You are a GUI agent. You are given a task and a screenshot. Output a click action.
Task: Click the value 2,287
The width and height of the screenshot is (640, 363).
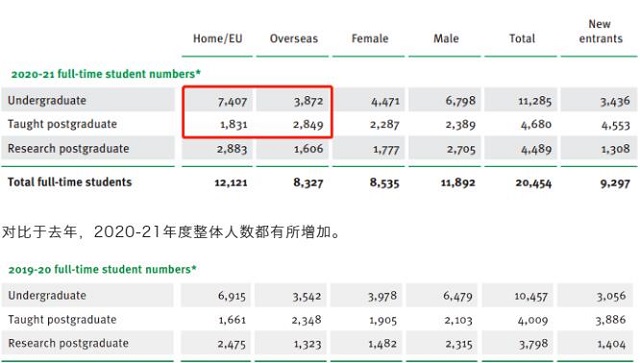(384, 125)
